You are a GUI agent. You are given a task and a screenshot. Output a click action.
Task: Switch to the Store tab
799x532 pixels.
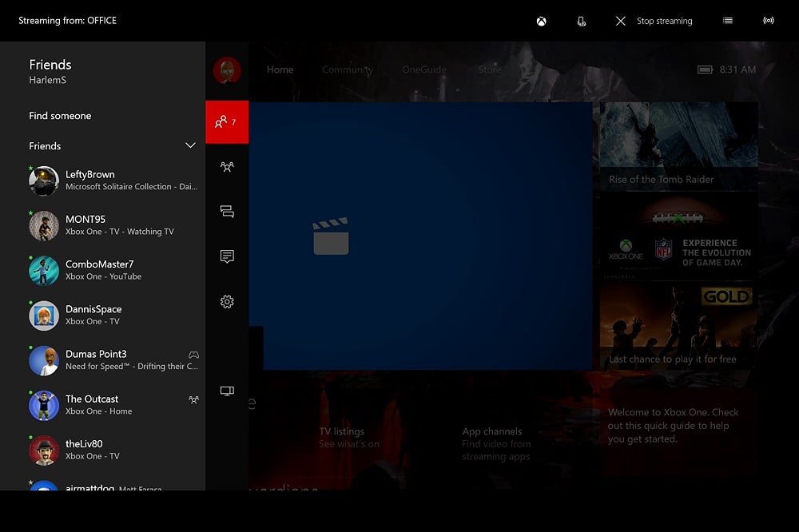coord(490,69)
